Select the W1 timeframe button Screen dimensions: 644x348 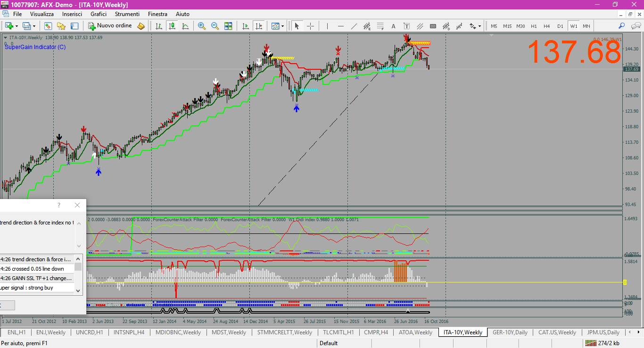(x=573, y=26)
